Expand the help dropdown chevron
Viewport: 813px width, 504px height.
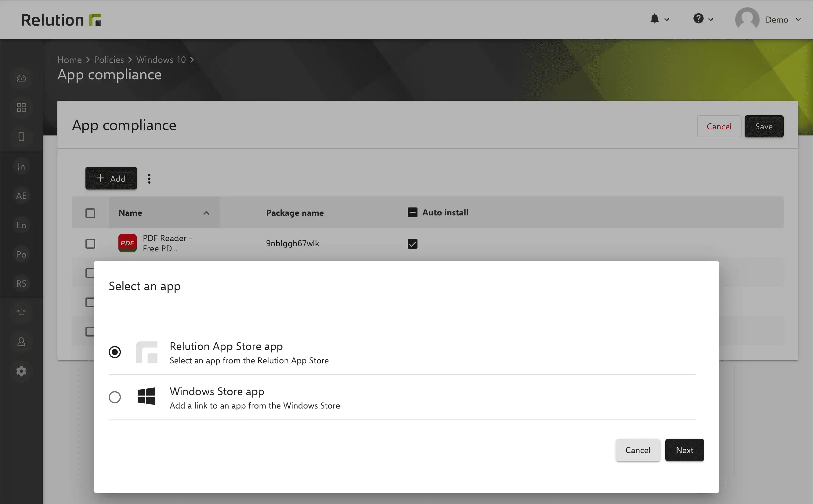[x=711, y=20]
